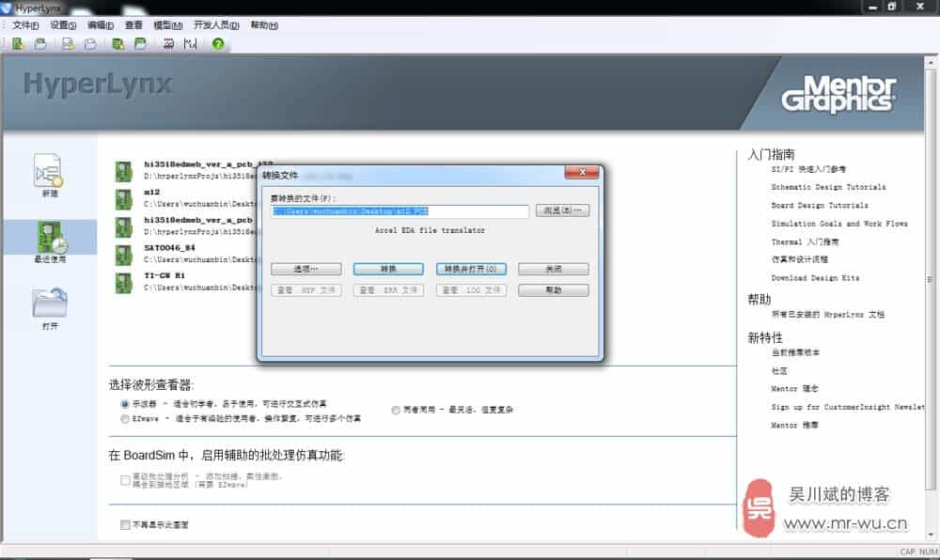Open the Download Design Kits link

click(x=815, y=278)
